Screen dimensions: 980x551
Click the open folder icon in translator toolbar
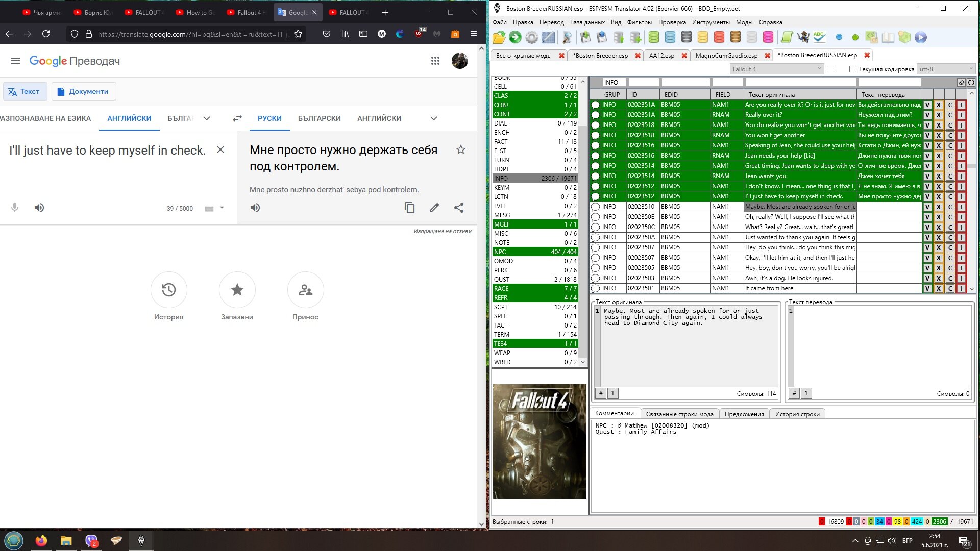pos(499,37)
